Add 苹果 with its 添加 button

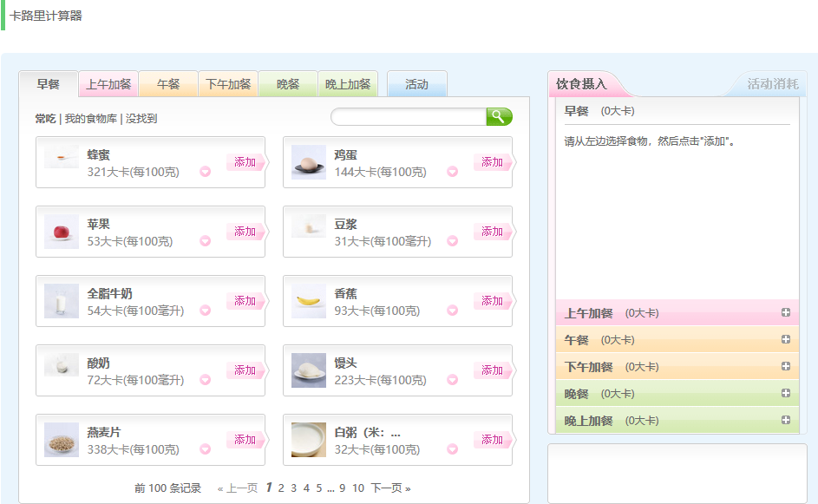click(245, 232)
